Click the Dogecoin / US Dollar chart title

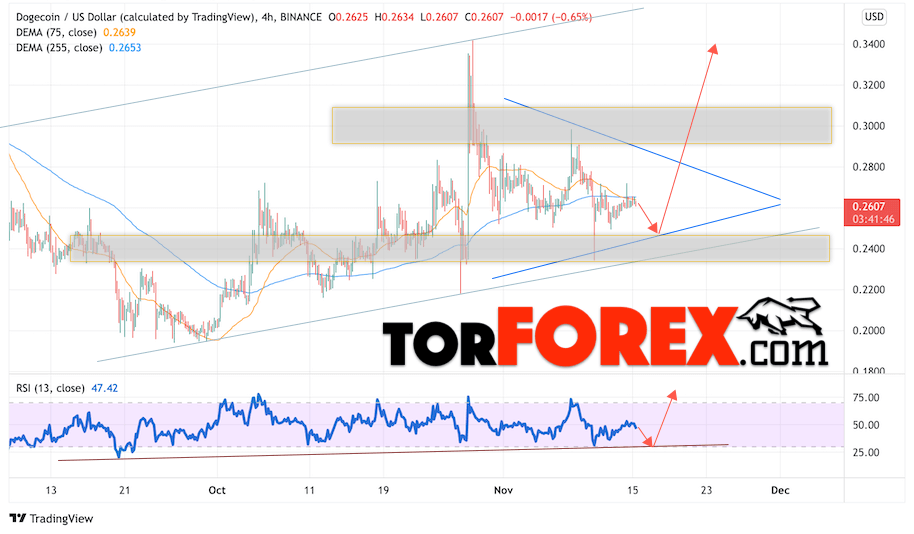click(x=135, y=17)
